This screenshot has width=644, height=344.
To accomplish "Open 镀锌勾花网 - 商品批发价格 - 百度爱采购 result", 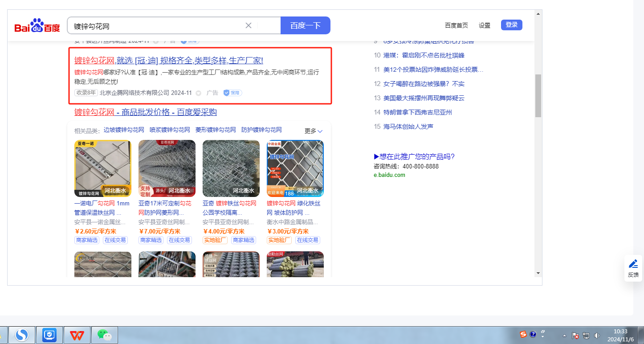I will 146,112.
